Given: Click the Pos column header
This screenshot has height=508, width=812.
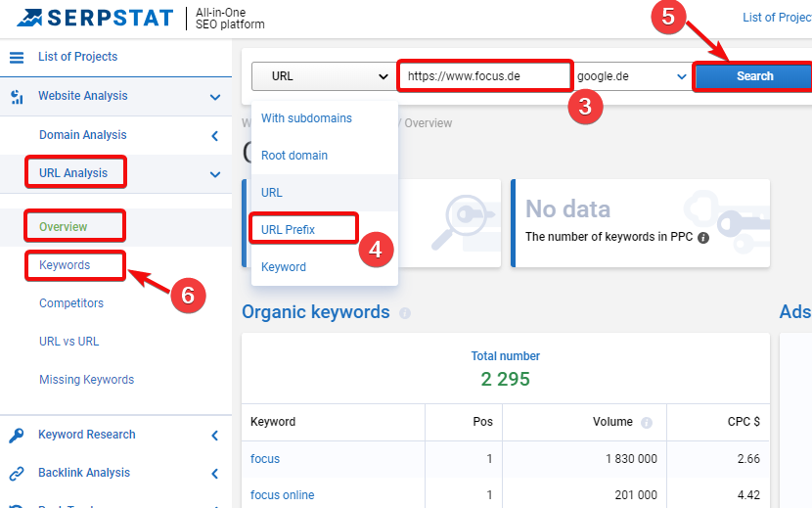Looking at the screenshot, I should 482,422.
